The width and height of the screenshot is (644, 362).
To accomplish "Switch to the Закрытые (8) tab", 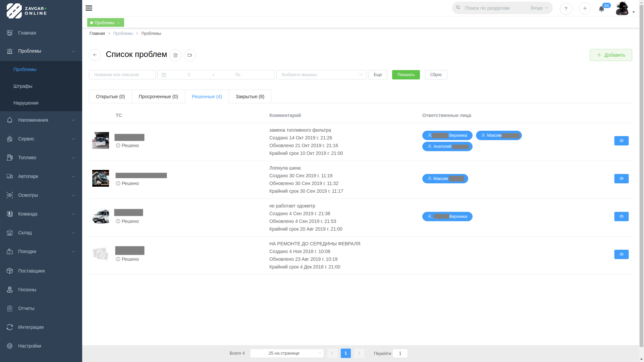I will [x=250, y=97].
